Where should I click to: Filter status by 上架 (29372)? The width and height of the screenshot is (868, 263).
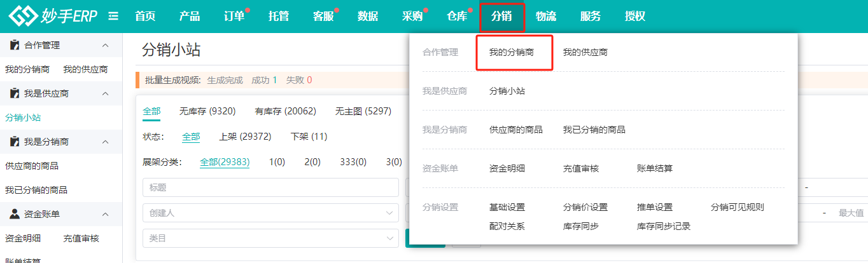[x=245, y=137]
